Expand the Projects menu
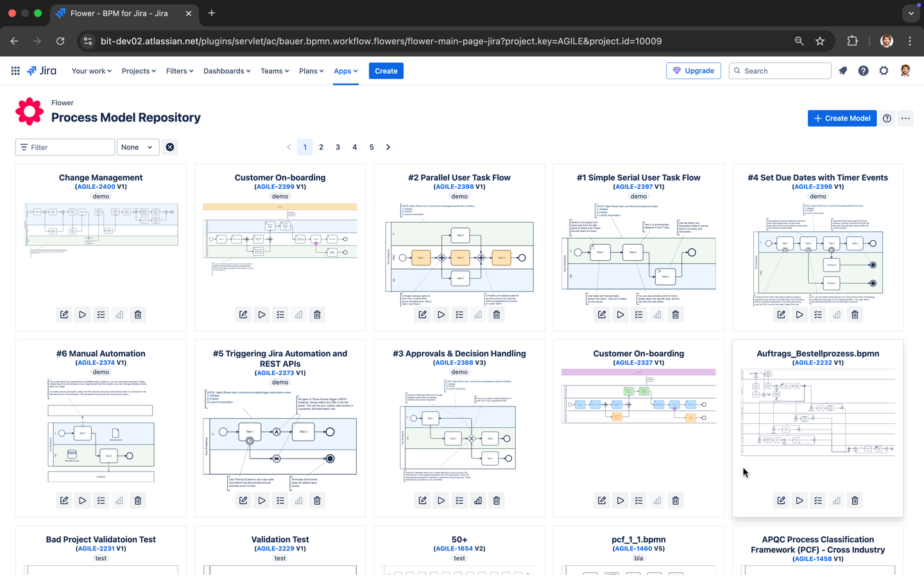The height and width of the screenshot is (578, 924). coord(139,71)
